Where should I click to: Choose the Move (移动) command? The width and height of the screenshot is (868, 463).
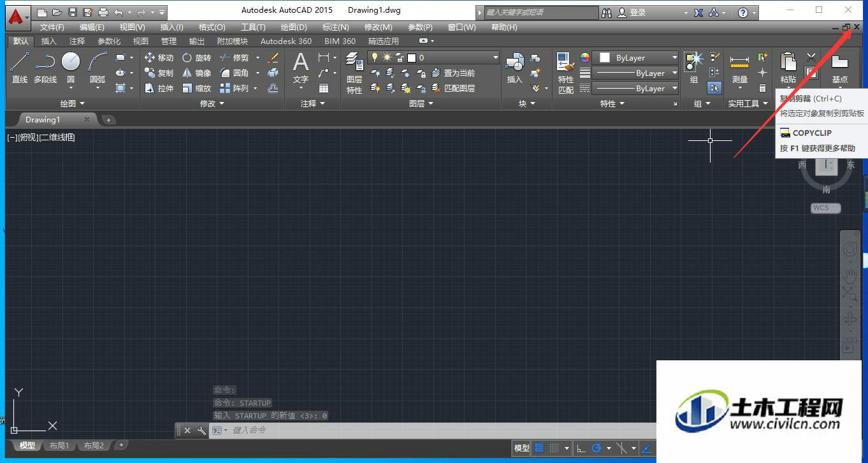coord(159,57)
